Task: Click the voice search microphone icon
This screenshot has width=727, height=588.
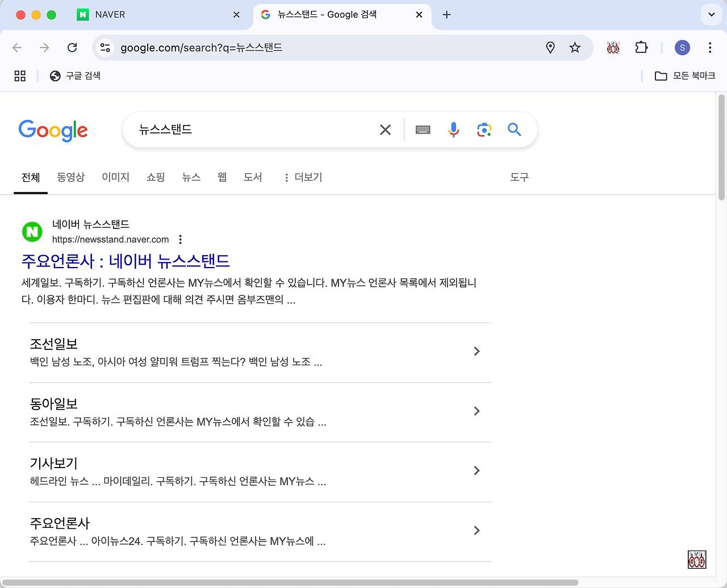Action: click(453, 130)
